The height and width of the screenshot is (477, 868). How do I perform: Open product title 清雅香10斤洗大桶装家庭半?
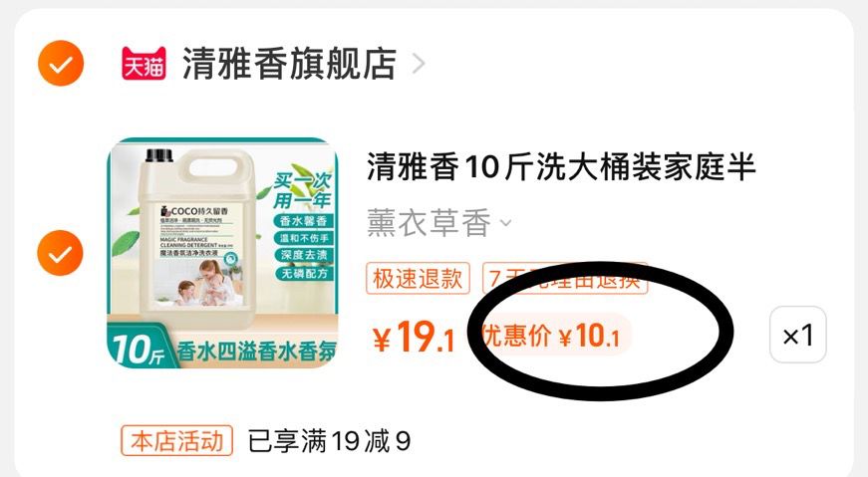(x=561, y=167)
